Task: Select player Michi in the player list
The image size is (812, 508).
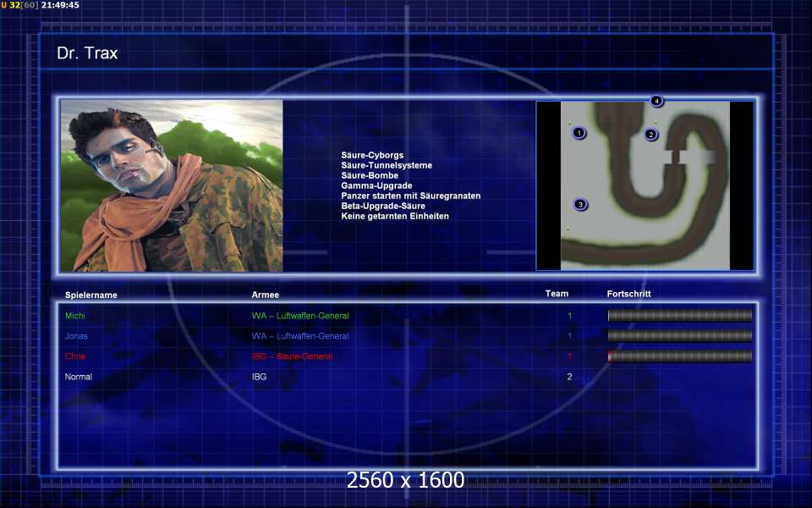Action: [x=75, y=316]
